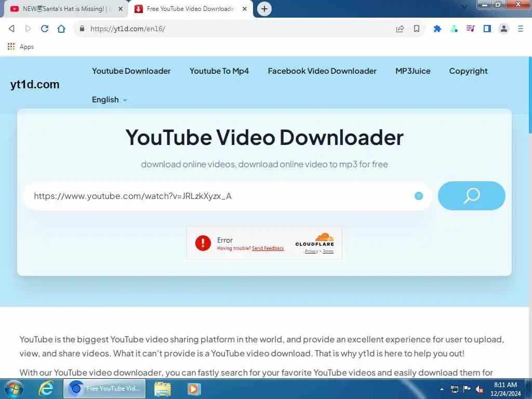Open the media player taskbar icon
This screenshot has height=399, width=532.
point(194,389)
